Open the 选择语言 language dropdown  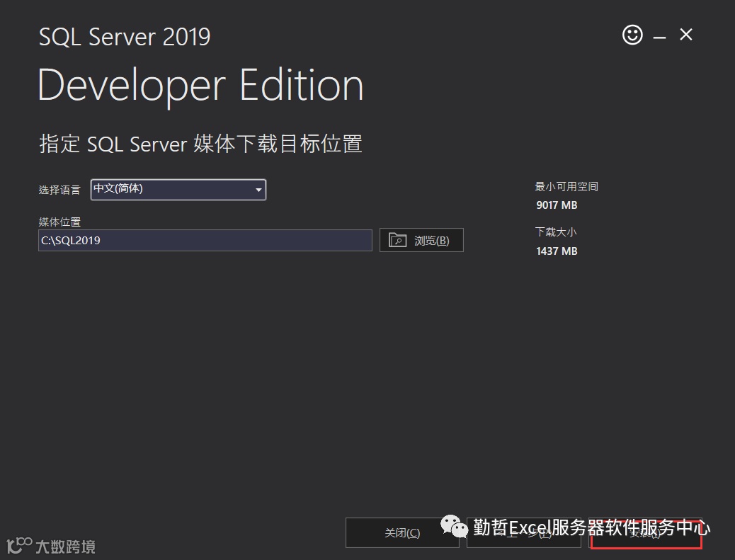(178, 190)
